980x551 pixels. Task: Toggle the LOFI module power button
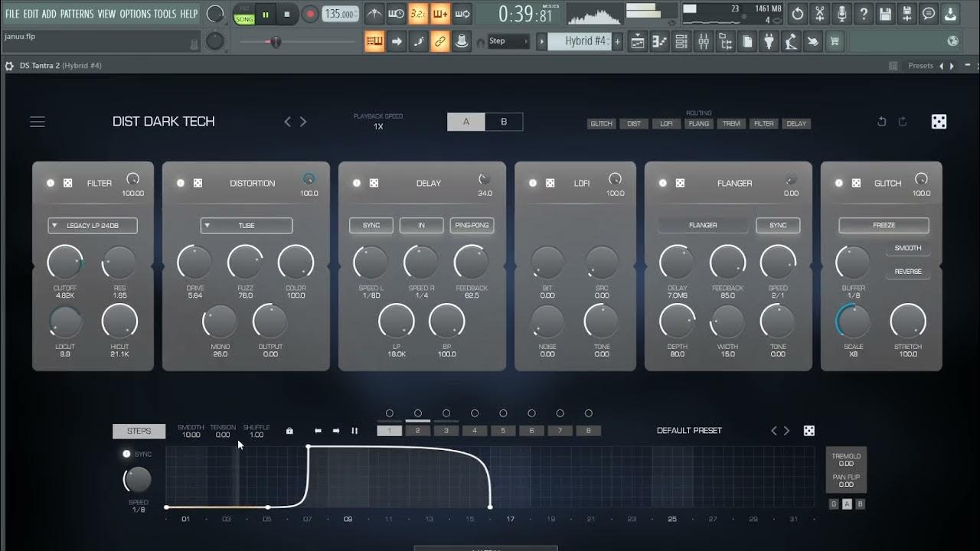pos(533,183)
